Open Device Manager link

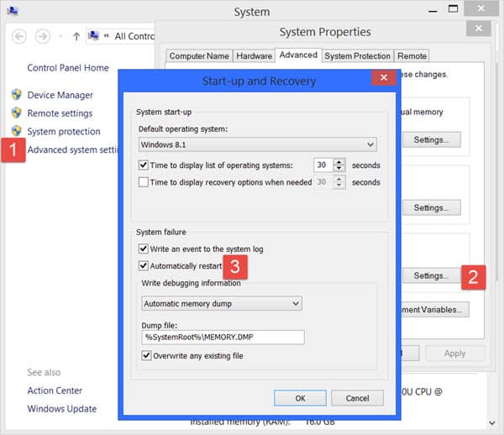60,95
